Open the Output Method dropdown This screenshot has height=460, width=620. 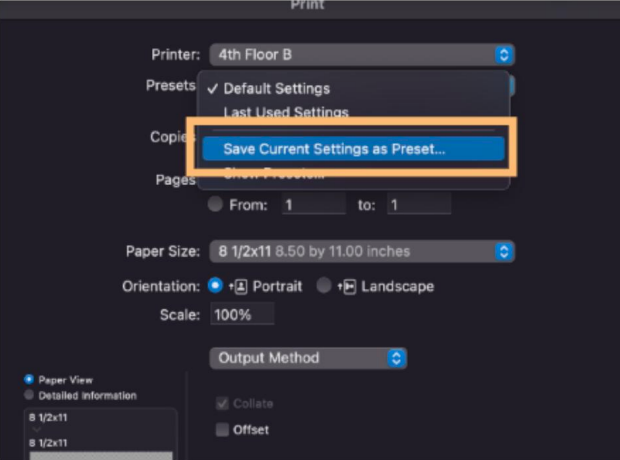click(308, 358)
